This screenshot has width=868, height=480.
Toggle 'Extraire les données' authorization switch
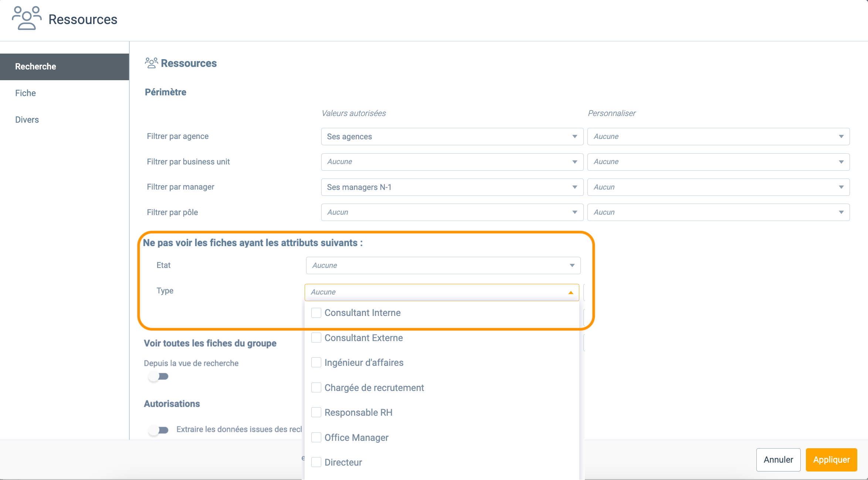[158, 430]
